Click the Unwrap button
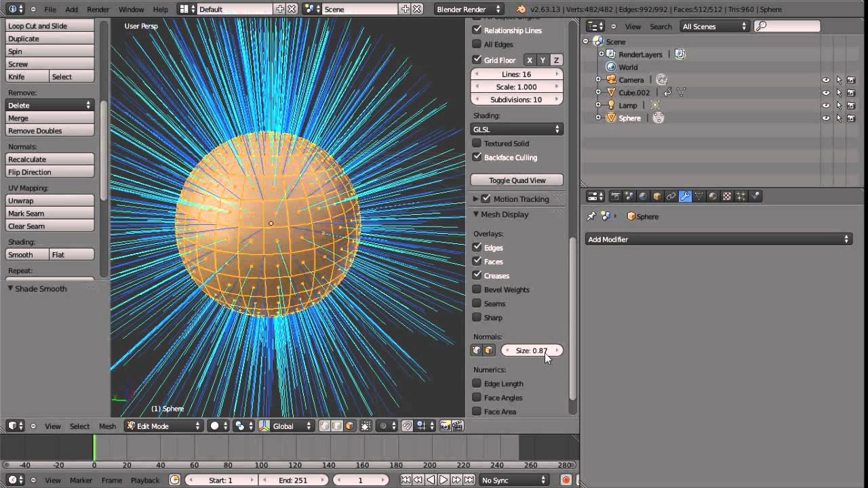This screenshot has height=488, width=868. pos(50,201)
